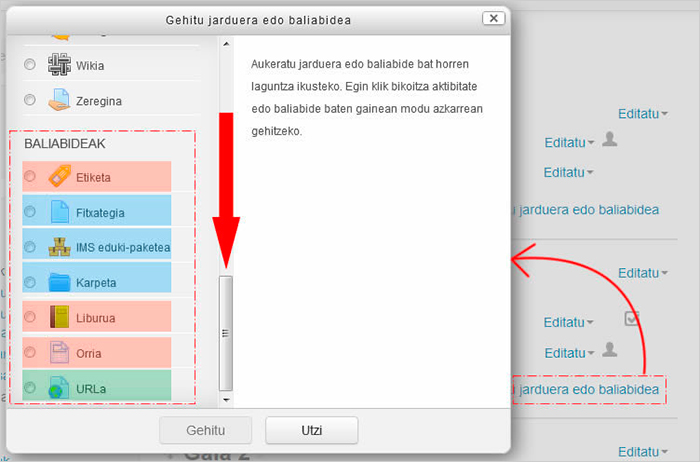Click the highlighted jarduera edo baliabidea link
The width and height of the screenshot is (700, 462).
click(x=585, y=387)
